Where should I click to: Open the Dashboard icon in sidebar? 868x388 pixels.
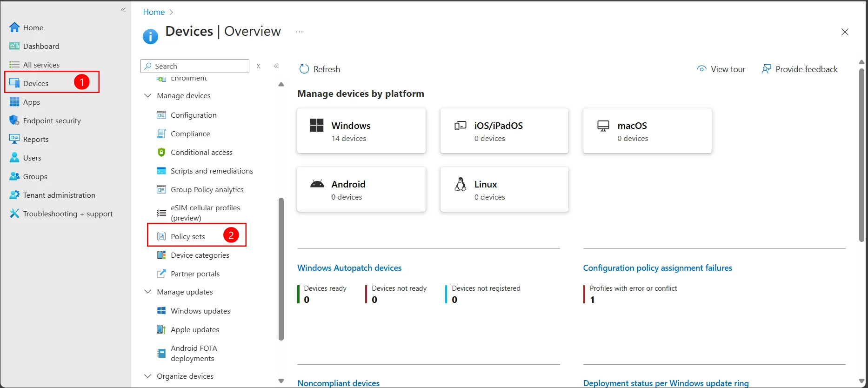pyautogui.click(x=14, y=46)
